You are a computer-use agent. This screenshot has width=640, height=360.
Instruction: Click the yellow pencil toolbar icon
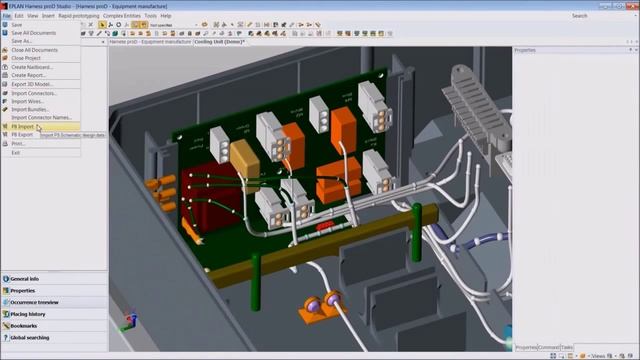click(249, 25)
